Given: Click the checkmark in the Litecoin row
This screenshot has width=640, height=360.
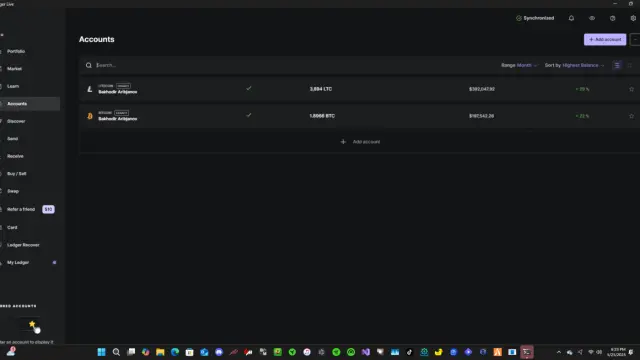Looking at the screenshot, I should point(249,88).
